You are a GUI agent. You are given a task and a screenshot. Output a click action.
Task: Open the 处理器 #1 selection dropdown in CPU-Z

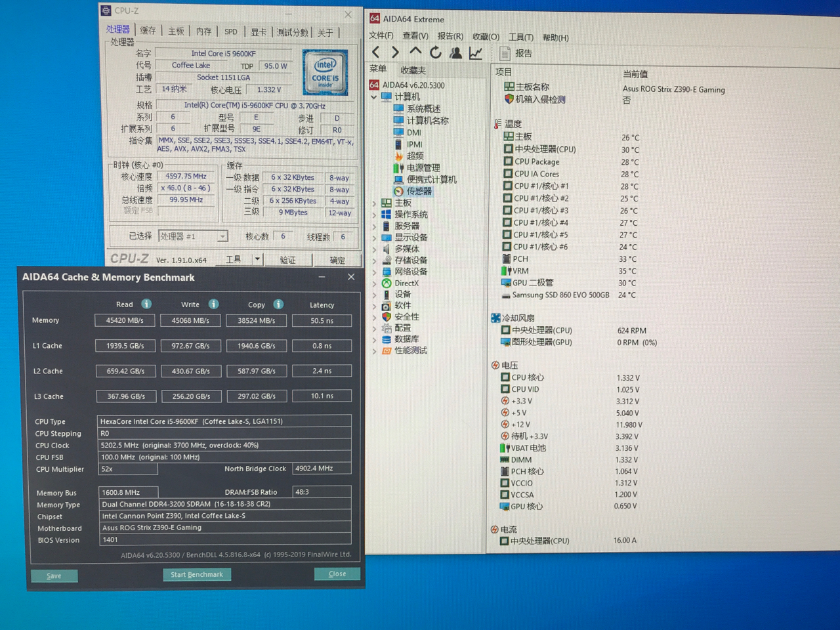[222, 236]
